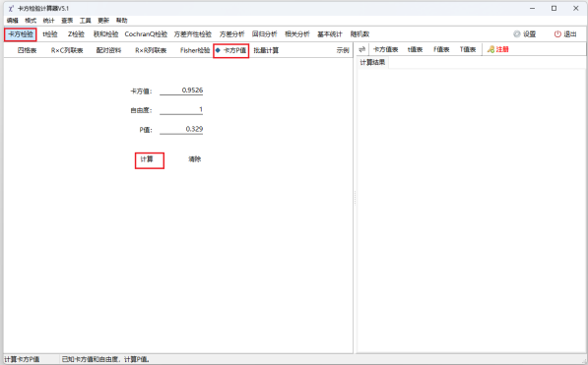Click the 注册 key icon

click(490, 49)
